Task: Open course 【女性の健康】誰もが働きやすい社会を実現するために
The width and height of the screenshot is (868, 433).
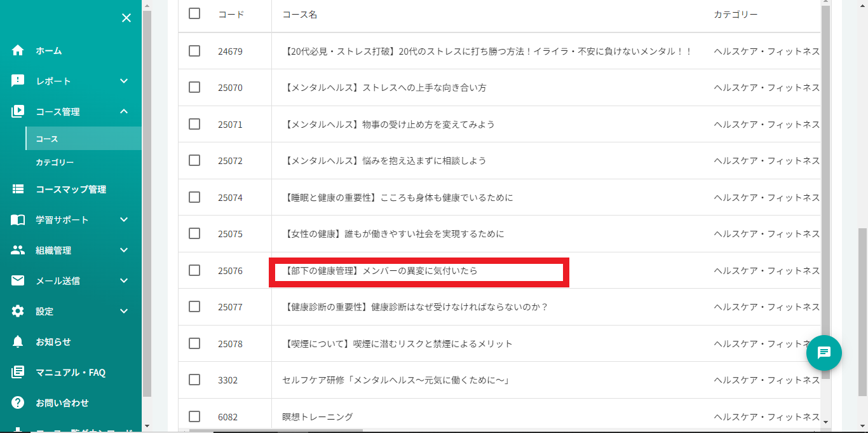Action: 393,234
